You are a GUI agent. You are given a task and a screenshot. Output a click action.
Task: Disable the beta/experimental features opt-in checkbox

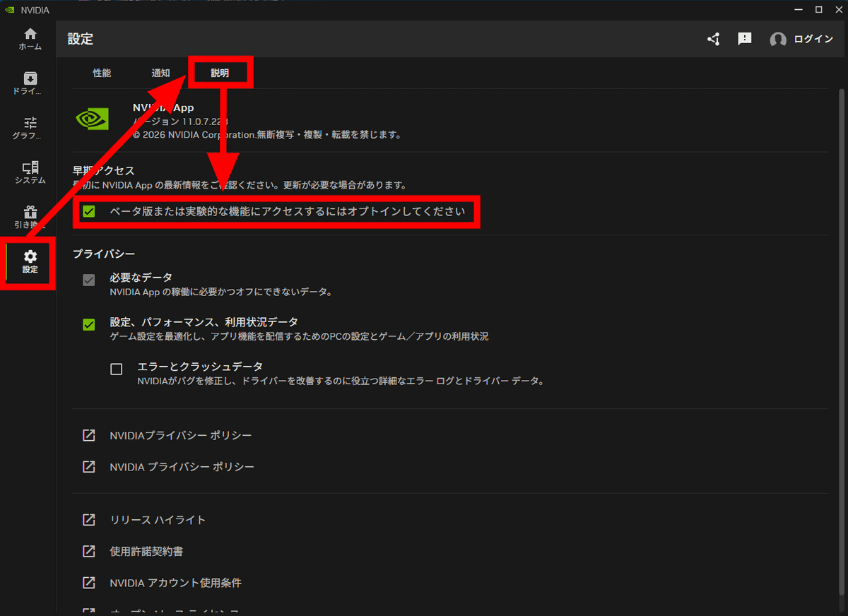[x=89, y=212]
